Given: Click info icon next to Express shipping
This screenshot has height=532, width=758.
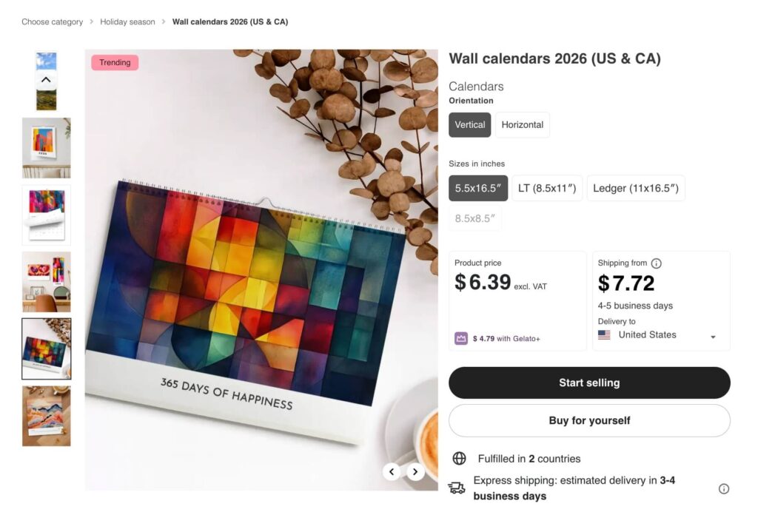Looking at the screenshot, I should coord(724,488).
